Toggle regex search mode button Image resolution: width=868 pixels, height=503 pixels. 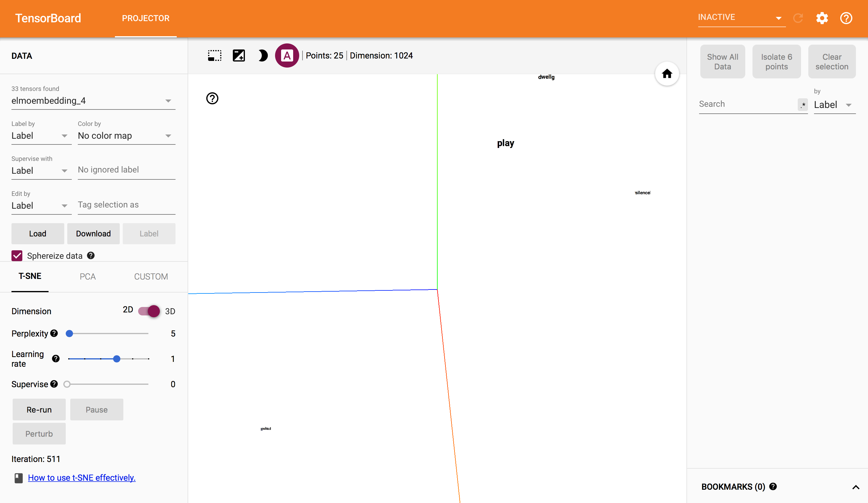[x=803, y=105]
